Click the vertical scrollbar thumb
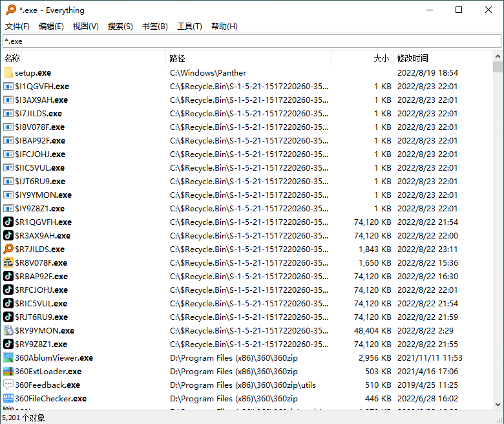This screenshot has width=504, height=424. 498,67
